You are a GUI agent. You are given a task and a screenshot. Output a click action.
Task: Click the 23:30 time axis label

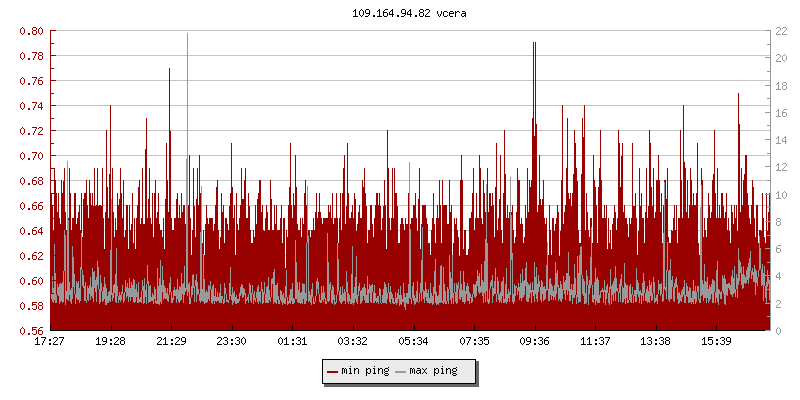pos(231,342)
